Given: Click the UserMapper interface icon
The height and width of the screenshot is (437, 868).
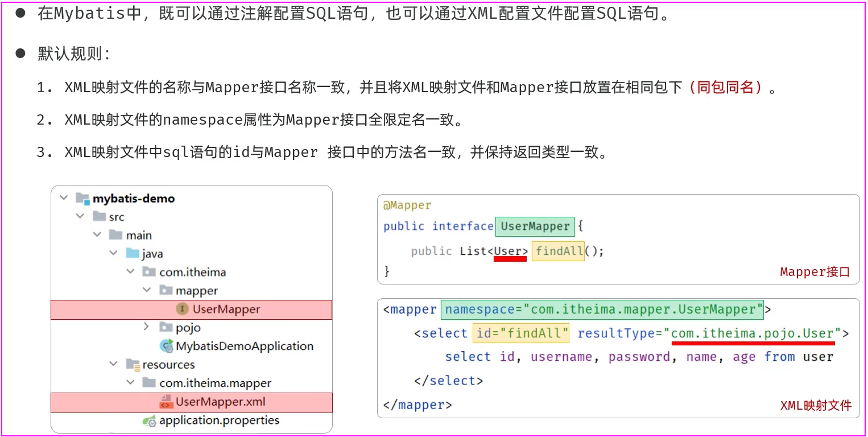Looking at the screenshot, I should [x=182, y=309].
